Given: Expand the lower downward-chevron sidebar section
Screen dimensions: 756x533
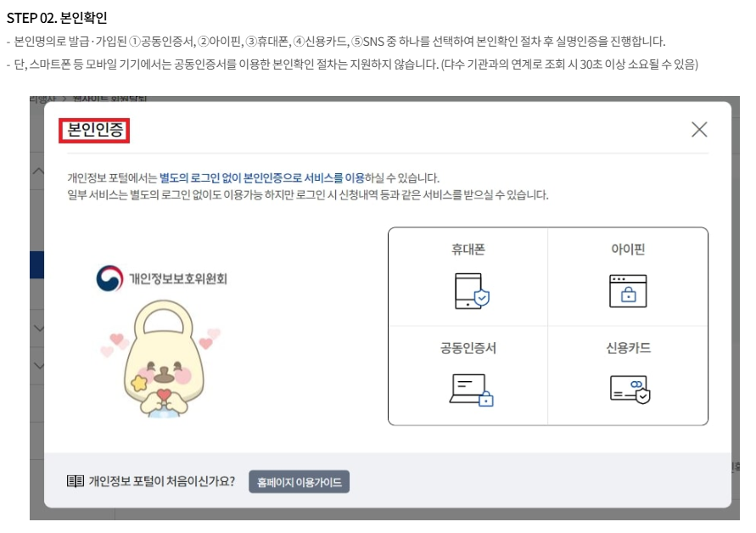Looking at the screenshot, I should (37, 366).
